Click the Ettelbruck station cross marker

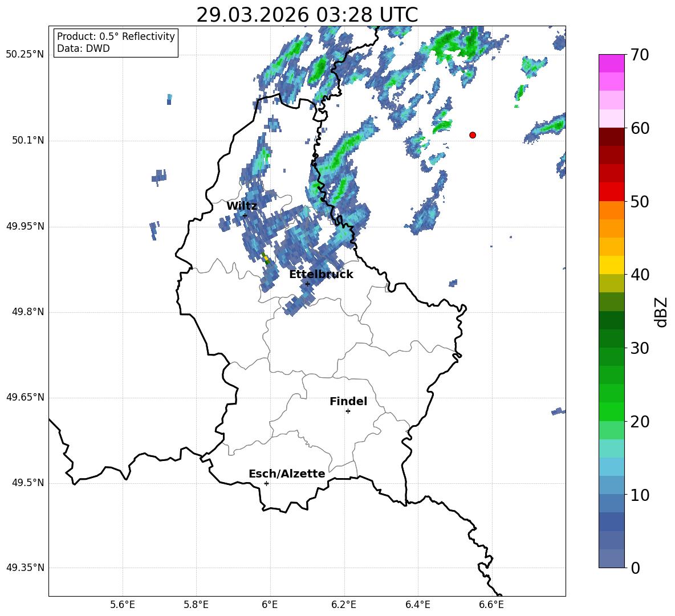point(307,284)
